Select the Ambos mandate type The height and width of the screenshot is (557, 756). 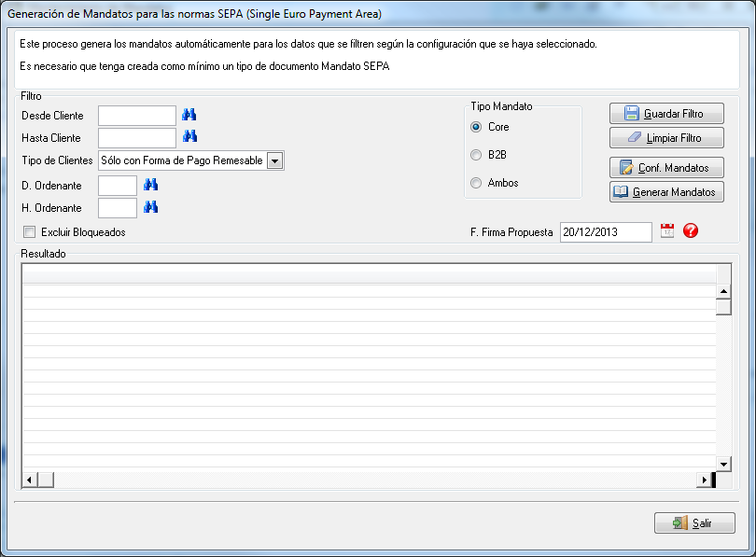click(476, 183)
